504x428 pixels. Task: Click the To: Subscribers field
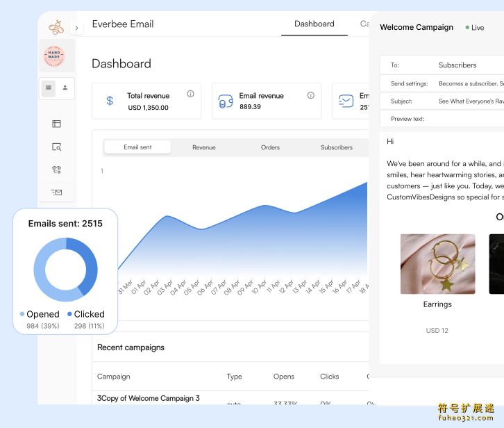[x=442, y=65]
